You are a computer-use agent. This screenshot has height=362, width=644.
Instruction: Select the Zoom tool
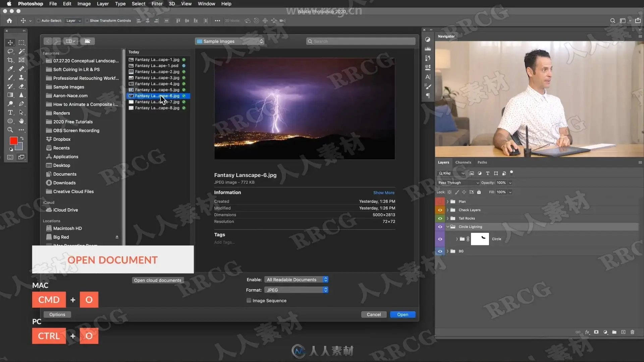(10, 130)
